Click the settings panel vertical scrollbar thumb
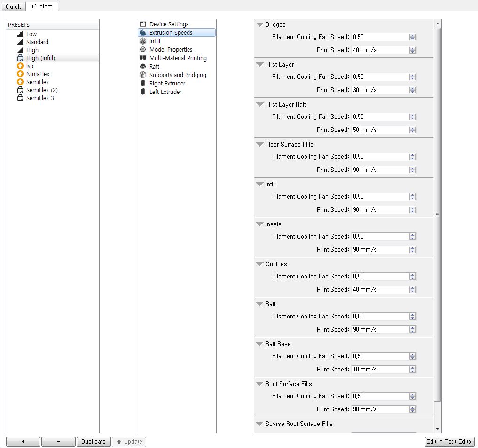Screen dimensions: 478x448 coord(438,215)
